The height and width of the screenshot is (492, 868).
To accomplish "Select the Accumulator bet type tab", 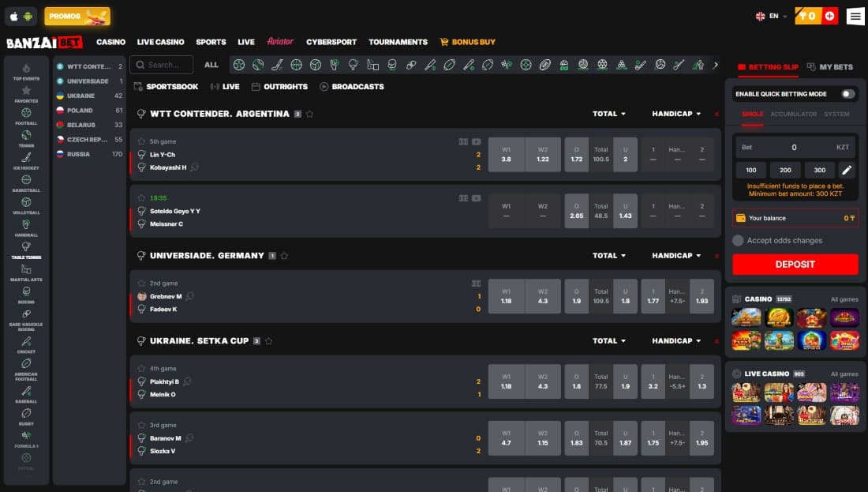I will tap(793, 115).
